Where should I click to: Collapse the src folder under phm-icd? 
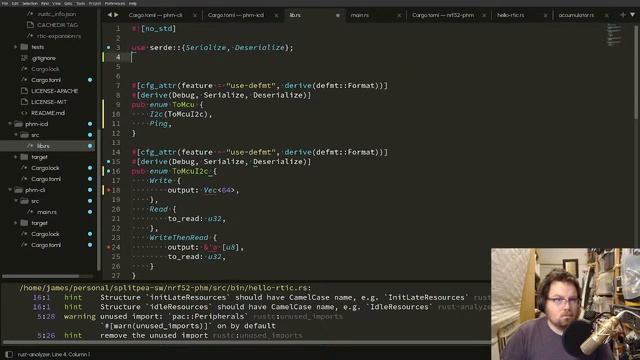pos(16,135)
